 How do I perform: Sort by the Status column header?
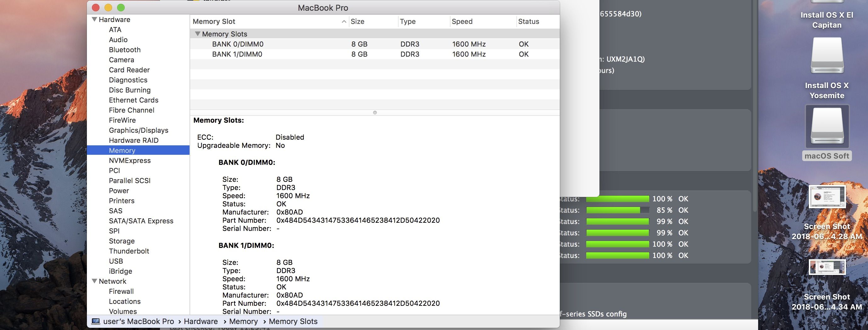pyautogui.click(x=538, y=22)
